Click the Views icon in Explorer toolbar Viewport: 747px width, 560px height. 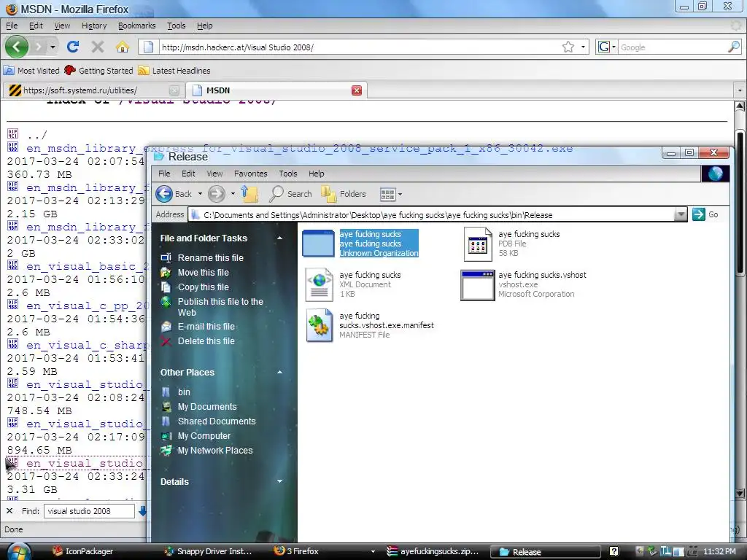pyautogui.click(x=387, y=194)
